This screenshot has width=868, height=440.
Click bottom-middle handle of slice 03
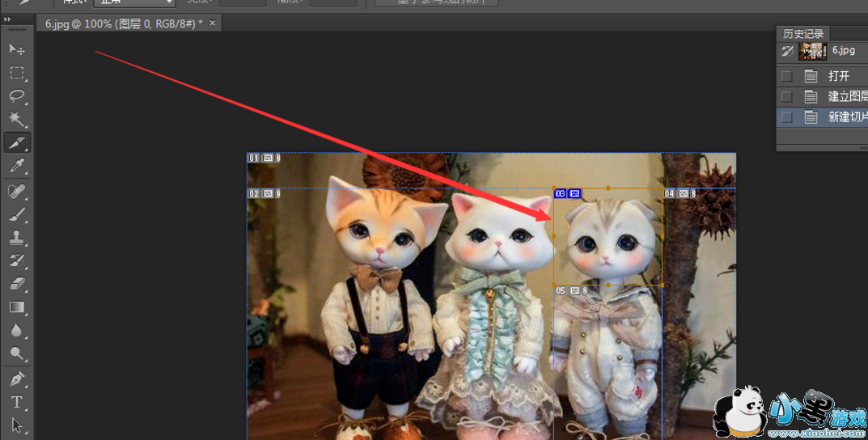point(608,285)
